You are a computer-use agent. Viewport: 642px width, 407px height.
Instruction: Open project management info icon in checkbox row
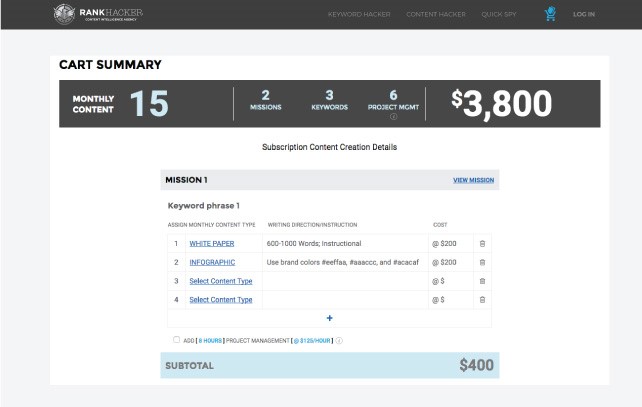coord(340,340)
